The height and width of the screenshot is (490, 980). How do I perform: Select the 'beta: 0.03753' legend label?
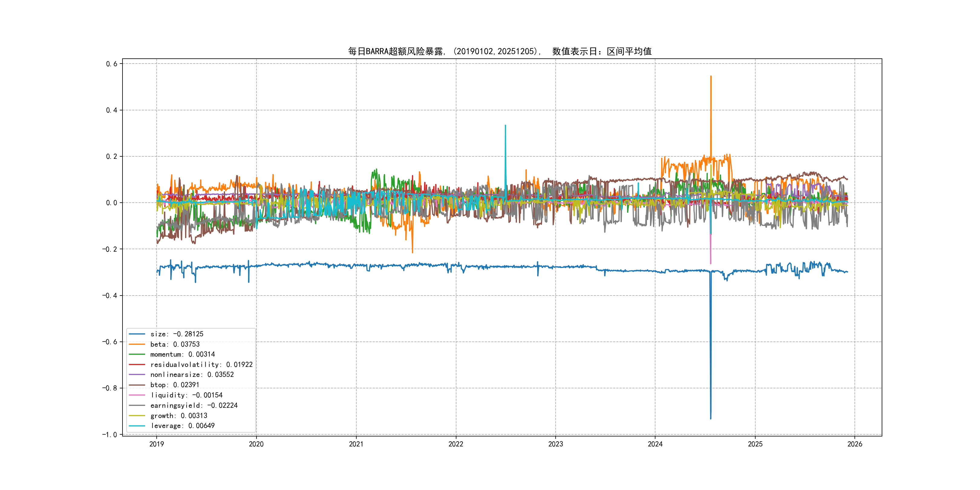click(x=175, y=344)
